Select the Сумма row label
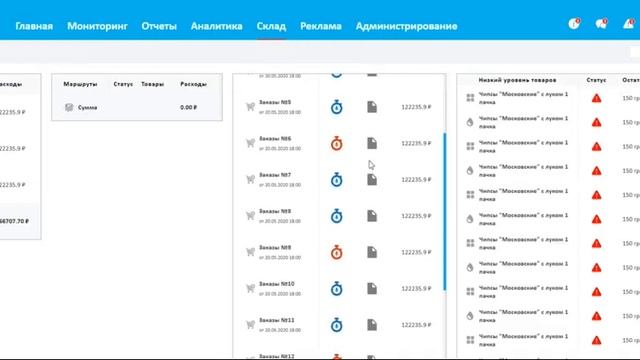 pyautogui.click(x=88, y=107)
